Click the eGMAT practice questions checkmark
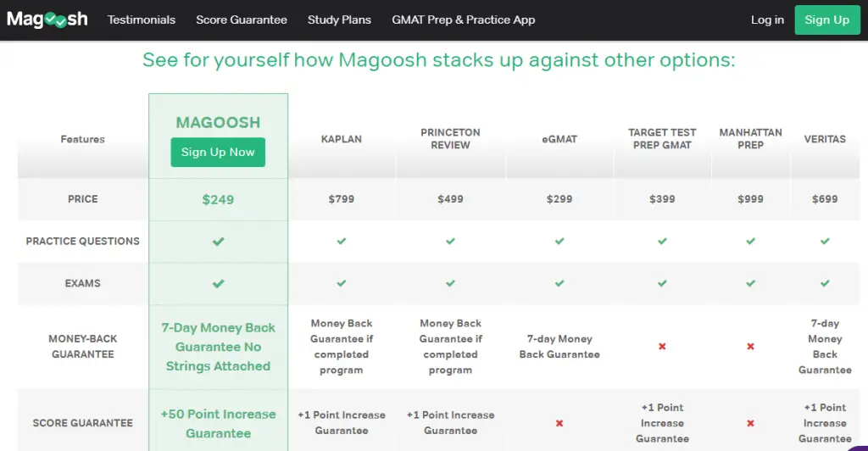 pos(559,242)
